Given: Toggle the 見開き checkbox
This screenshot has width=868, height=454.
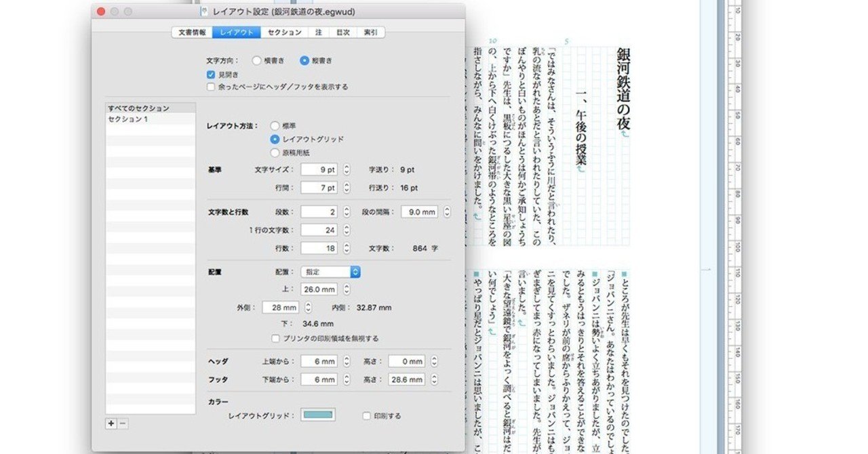Looking at the screenshot, I should (x=212, y=74).
